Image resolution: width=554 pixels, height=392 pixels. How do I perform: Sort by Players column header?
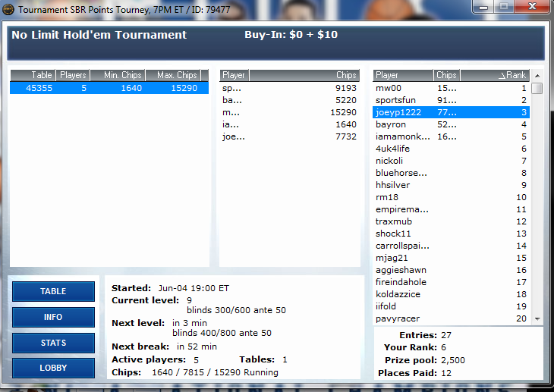[73, 75]
